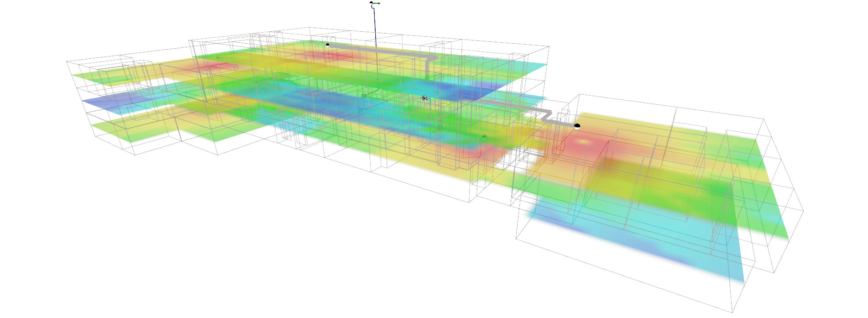The image size is (868, 318).
Task: Click the blue heatmap area in the left wing
Action: click(99, 103)
